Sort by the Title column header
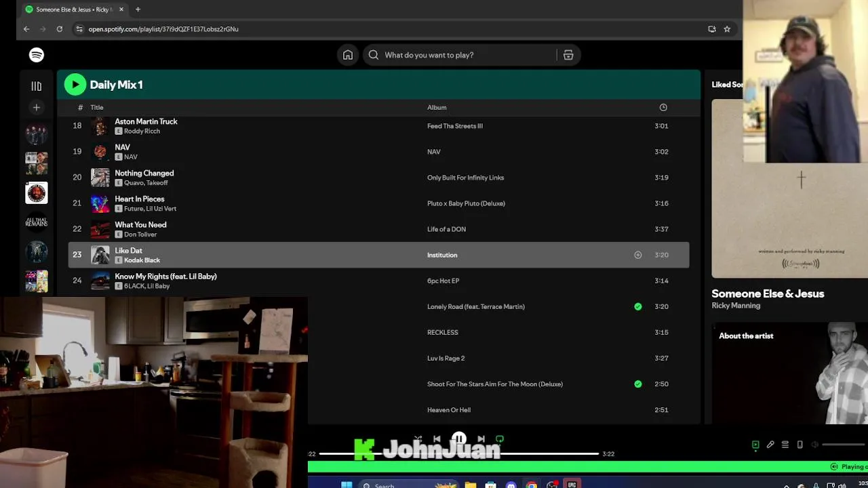Screen dimensions: 868x488 pyautogui.click(x=97, y=107)
